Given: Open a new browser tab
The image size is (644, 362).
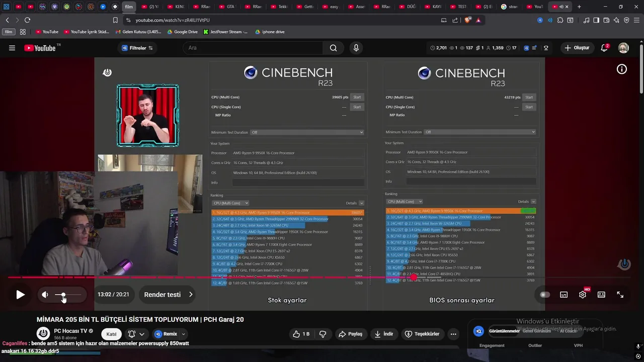Looking at the screenshot, I should tap(579, 7).
